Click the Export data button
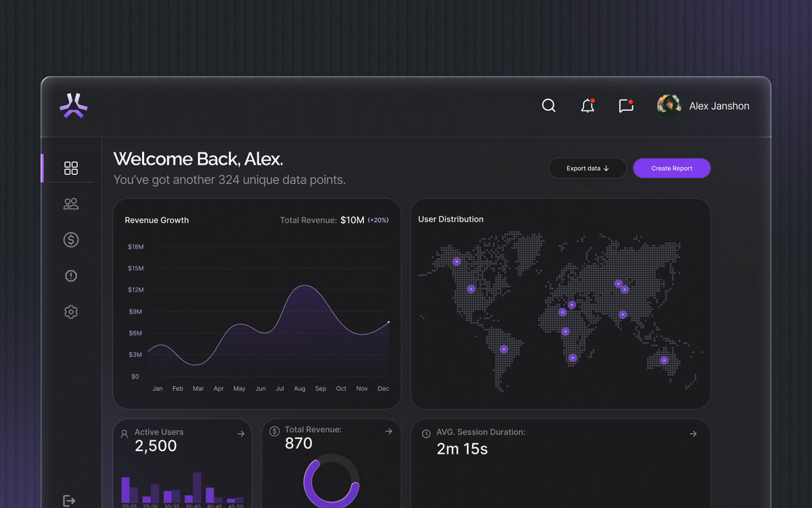This screenshot has width=812, height=508. click(587, 168)
